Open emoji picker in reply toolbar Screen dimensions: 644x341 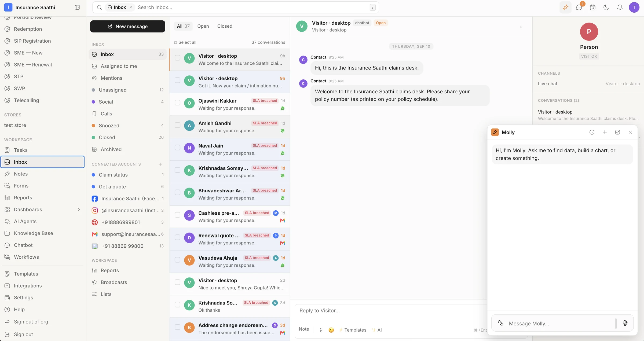(331, 330)
